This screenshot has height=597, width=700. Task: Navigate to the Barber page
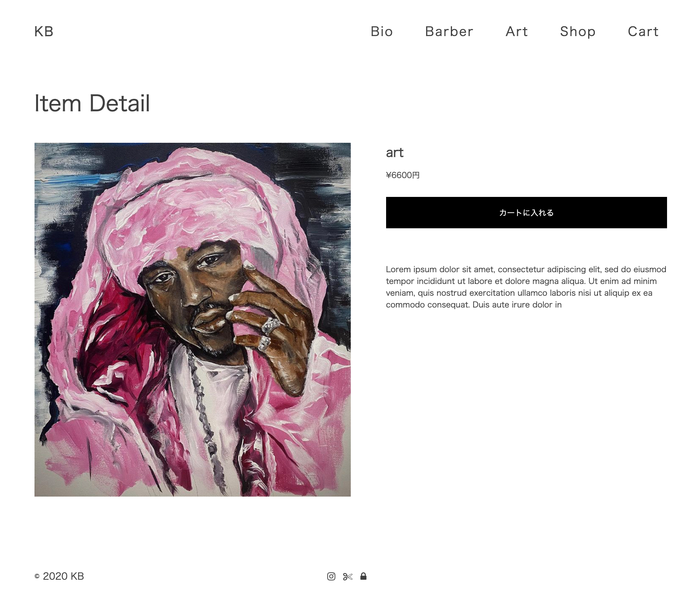click(x=449, y=31)
